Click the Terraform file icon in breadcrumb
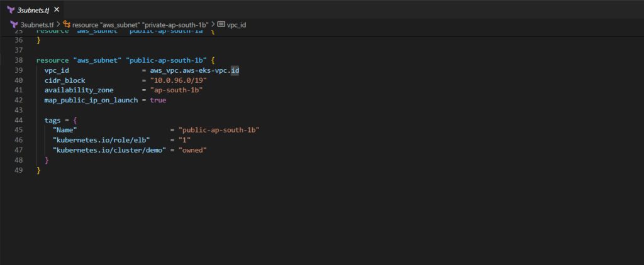644x265 pixels. (x=14, y=24)
